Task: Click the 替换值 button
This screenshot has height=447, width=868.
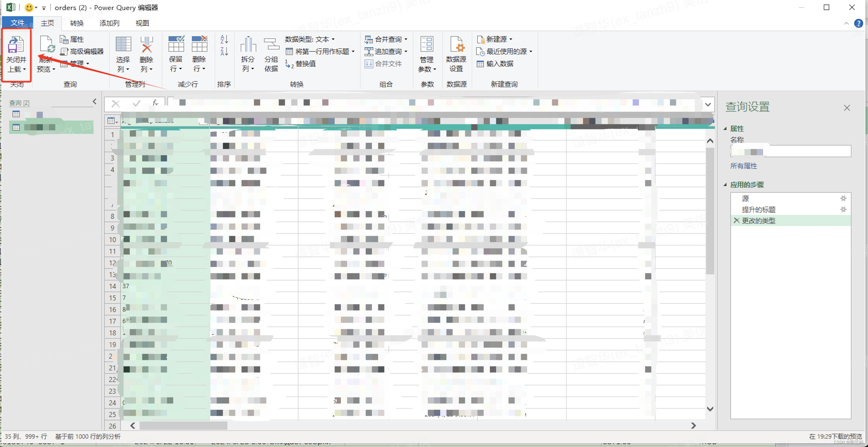Action: (x=301, y=64)
